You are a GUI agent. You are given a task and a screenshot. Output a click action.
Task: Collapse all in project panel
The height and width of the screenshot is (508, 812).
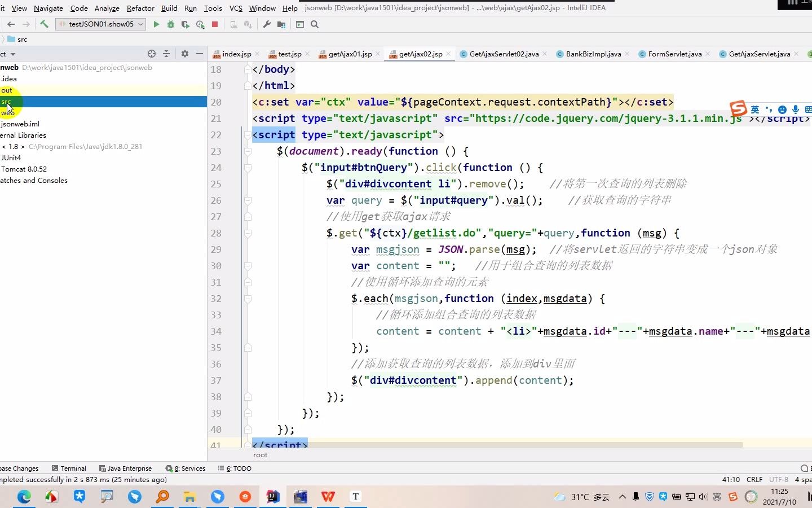(166, 54)
